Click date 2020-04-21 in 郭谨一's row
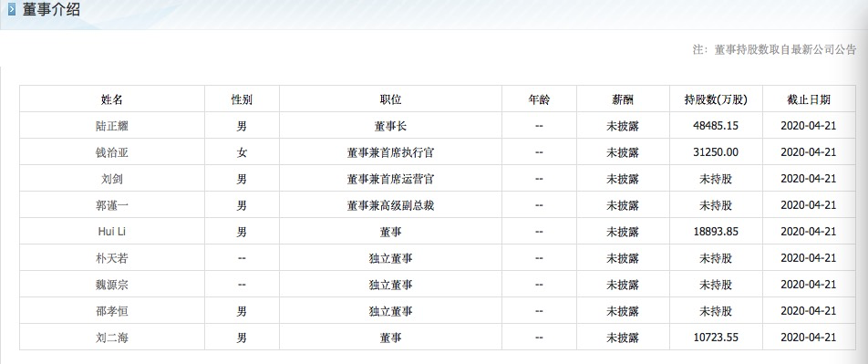Screen dimensions: 868x364 (x=809, y=205)
